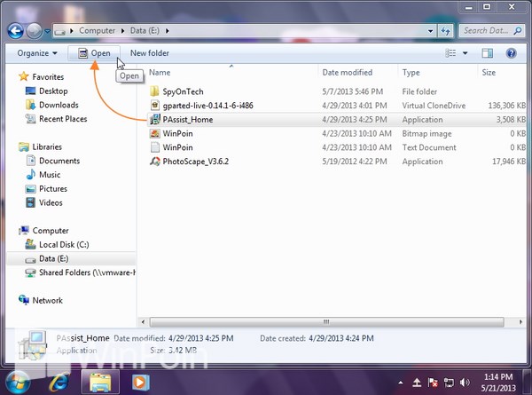
Task: Open Windows Media Player from taskbar
Action: coord(140,382)
